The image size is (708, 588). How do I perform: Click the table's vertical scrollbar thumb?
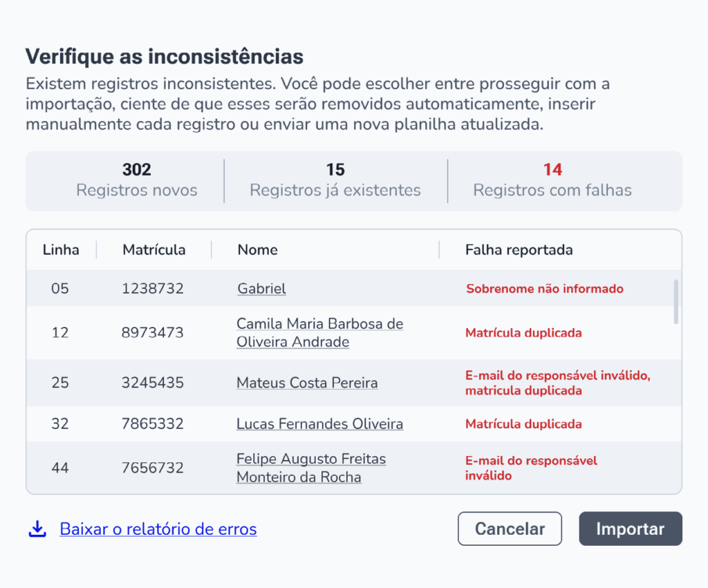(x=676, y=302)
